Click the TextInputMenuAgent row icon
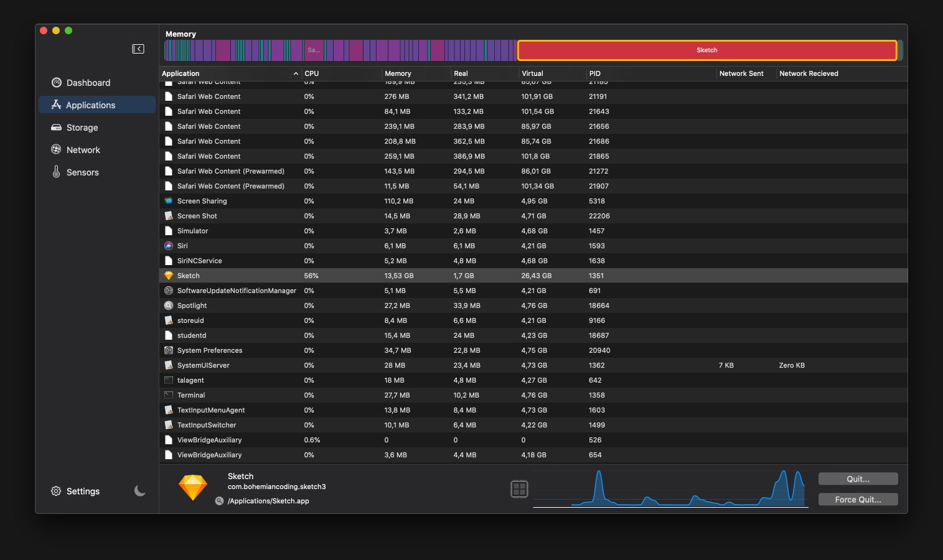The image size is (943, 560). tap(168, 410)
